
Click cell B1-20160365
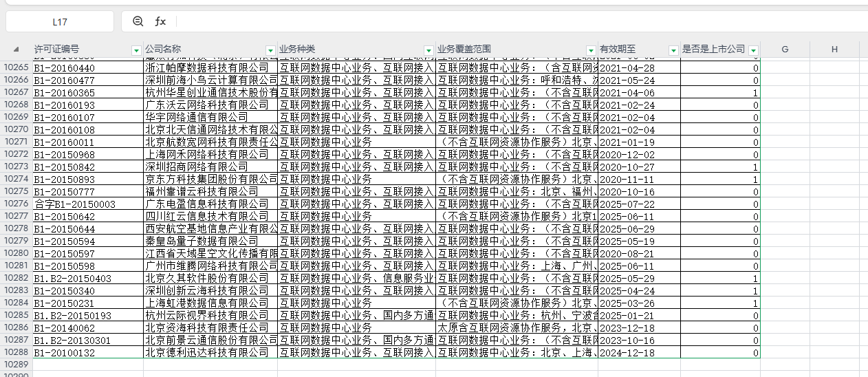(x=88, y=93)
